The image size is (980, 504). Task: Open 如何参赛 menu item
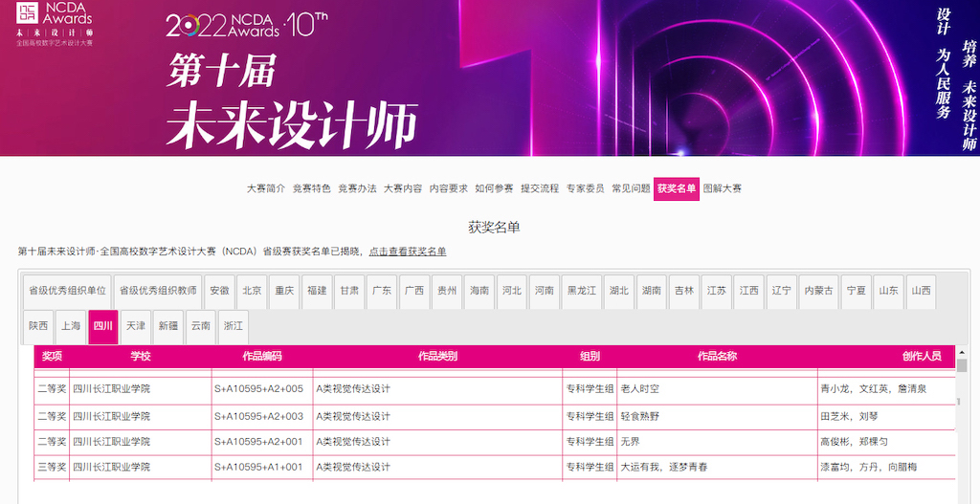coord(494,188)
